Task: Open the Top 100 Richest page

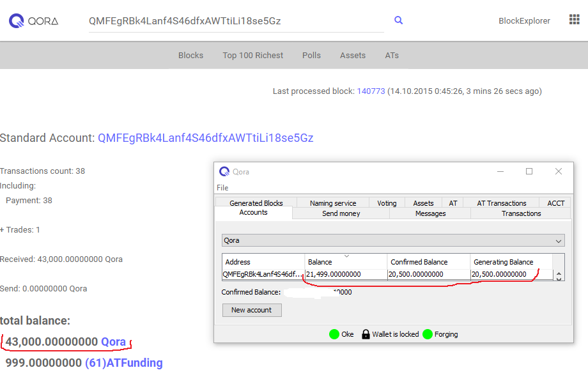Action: [x=252, y=55]
